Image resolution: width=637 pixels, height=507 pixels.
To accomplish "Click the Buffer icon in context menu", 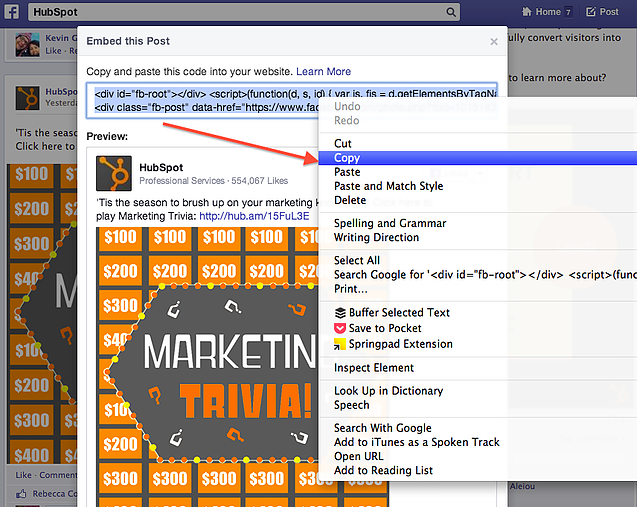I will coord(340,313).
